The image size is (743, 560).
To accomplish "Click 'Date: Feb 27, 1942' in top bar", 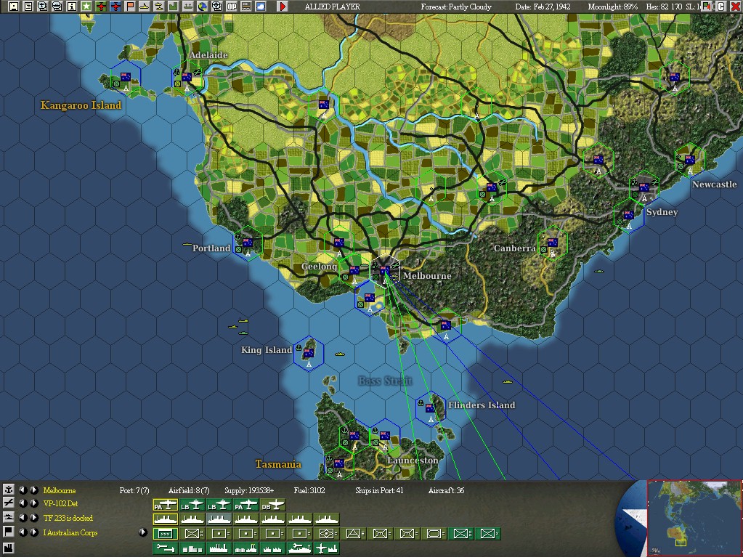I will point(543,7).
